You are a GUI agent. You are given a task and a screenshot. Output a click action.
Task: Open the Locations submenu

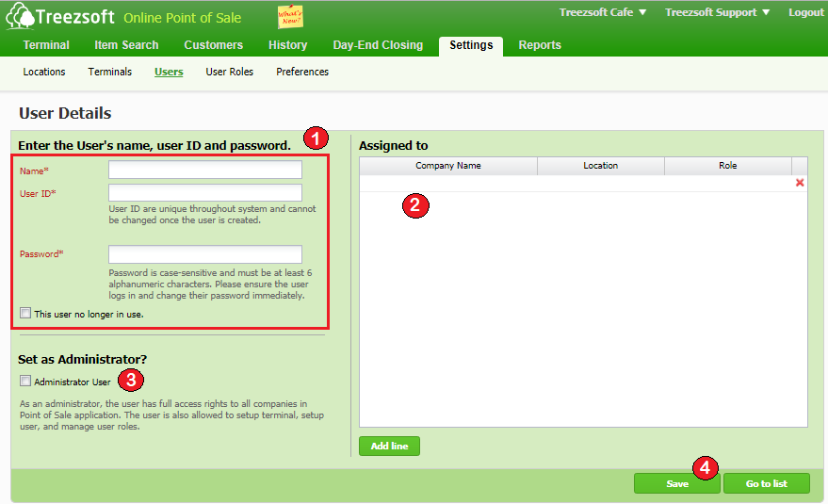tap(44, 72)
